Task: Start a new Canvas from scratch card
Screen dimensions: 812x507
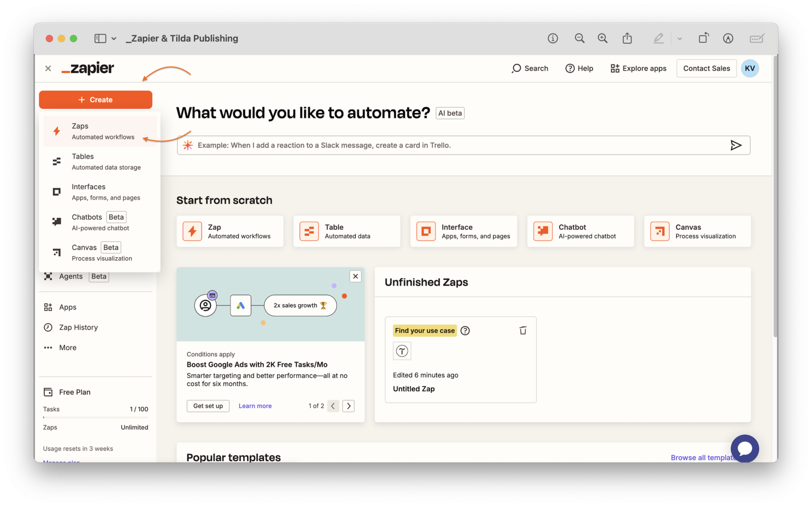Action: 697,232
